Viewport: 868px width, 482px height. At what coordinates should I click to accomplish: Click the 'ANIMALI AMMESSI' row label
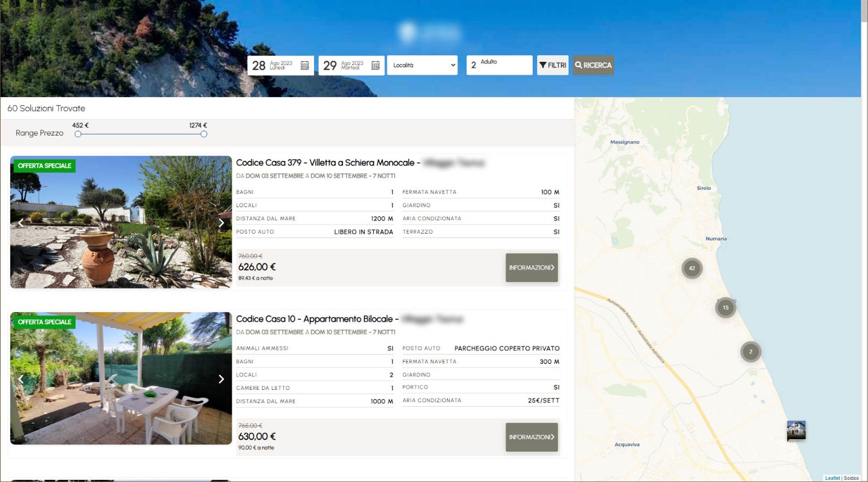262,349
